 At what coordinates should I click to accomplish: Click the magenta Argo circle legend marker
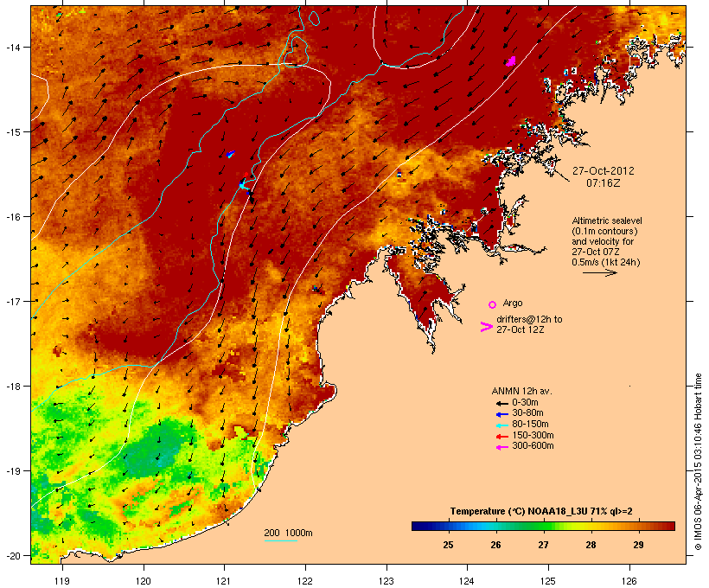[493, 304]
